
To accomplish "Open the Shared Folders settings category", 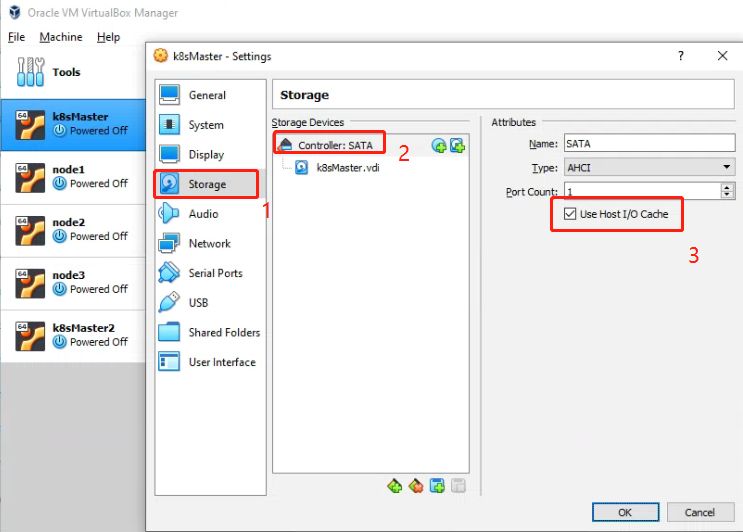I will tap(210, 332).
